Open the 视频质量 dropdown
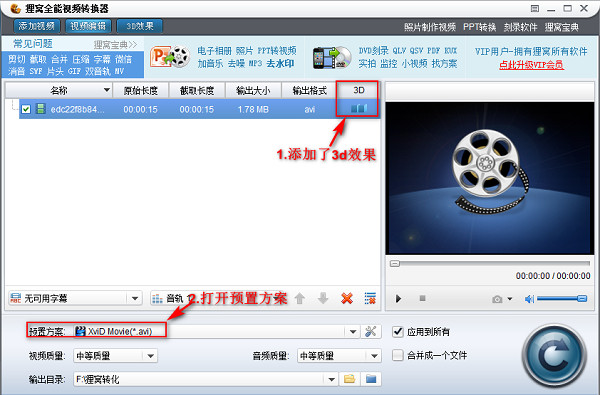The image size is (600, 395). point(115,356)
